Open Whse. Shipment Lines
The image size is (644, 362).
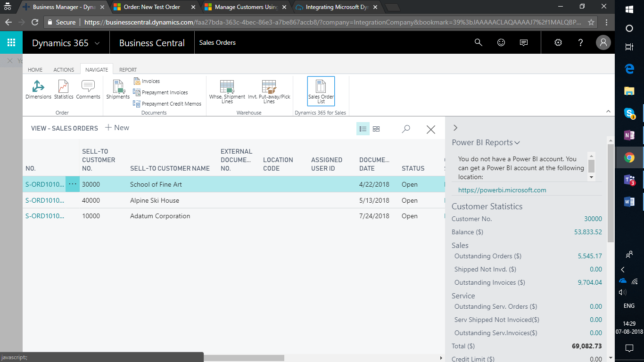pyautogui.click(x=227, y=91)
